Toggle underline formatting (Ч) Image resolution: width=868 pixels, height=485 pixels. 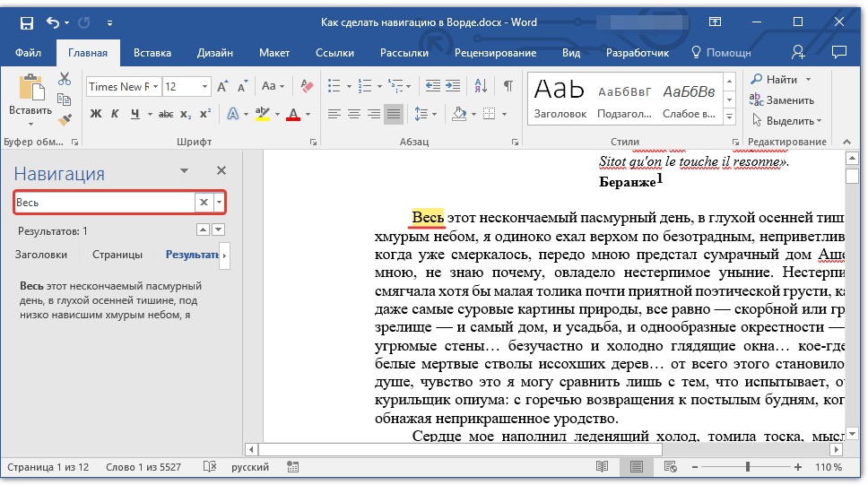click(x=135, y=114)
